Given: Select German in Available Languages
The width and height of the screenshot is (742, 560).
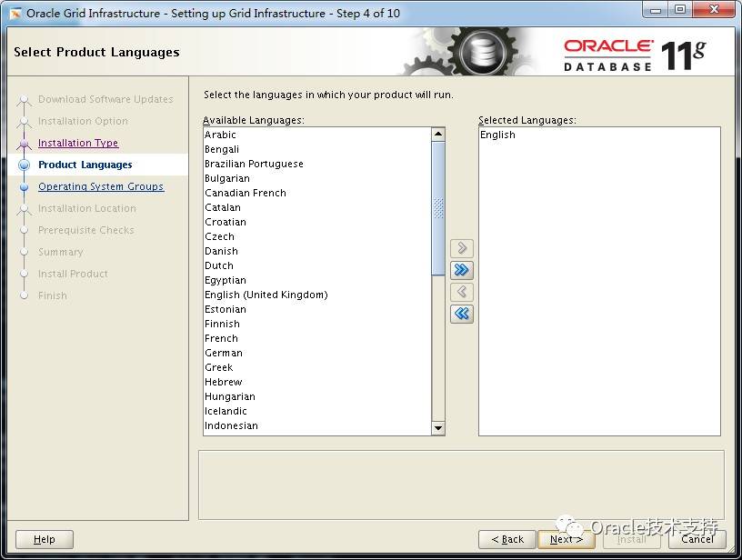Looking at the screenshot, I should [317, 353].
